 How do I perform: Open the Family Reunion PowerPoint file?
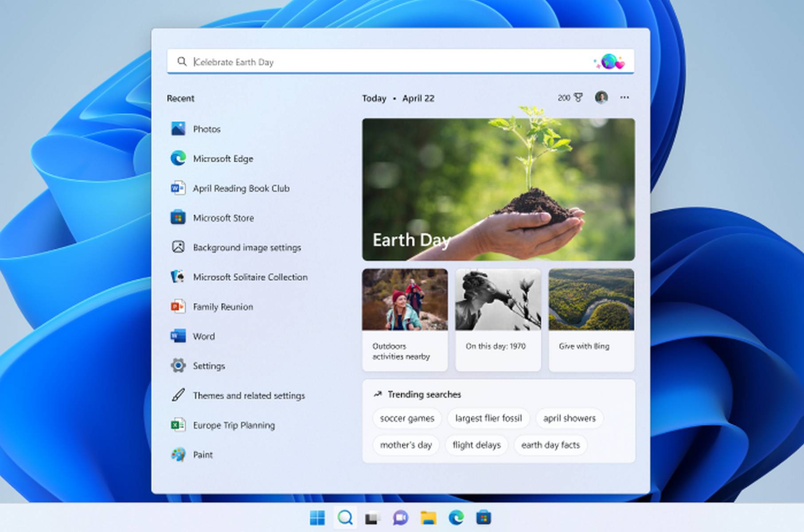click(222, 307)
